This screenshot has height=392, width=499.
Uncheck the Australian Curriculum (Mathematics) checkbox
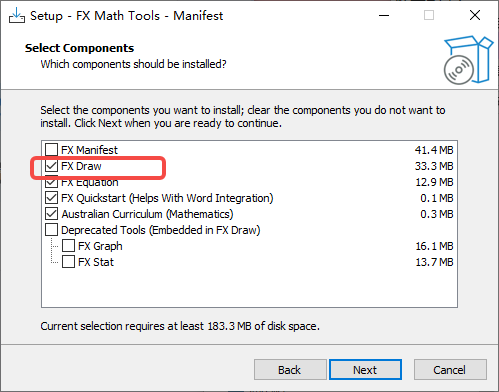51,214
